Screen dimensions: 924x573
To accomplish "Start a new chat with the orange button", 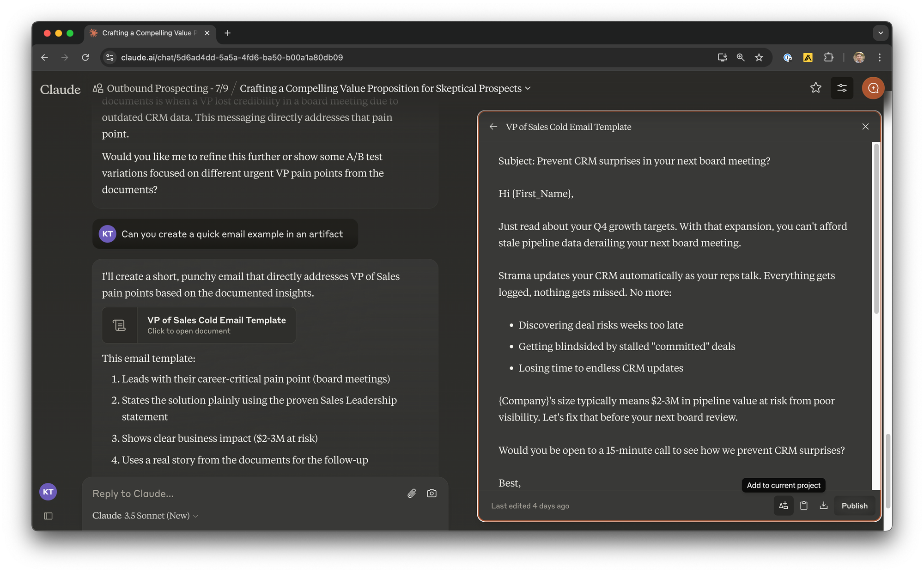I will pyautogui.click(x=873, y=88).
